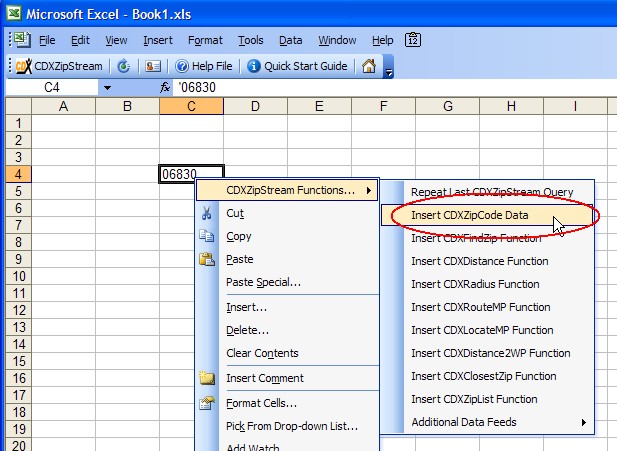The height and width of the screenshot is (451, 617).
Task: Select row 1 header
Action: click(18, 123)
